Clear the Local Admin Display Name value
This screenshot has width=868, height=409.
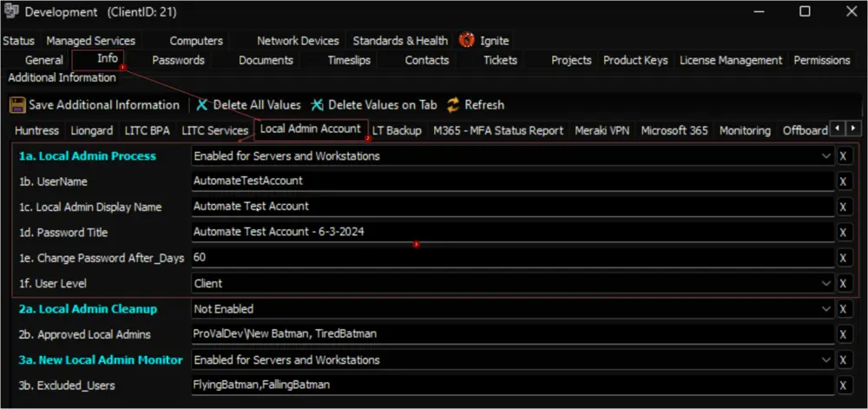(844, 207)
